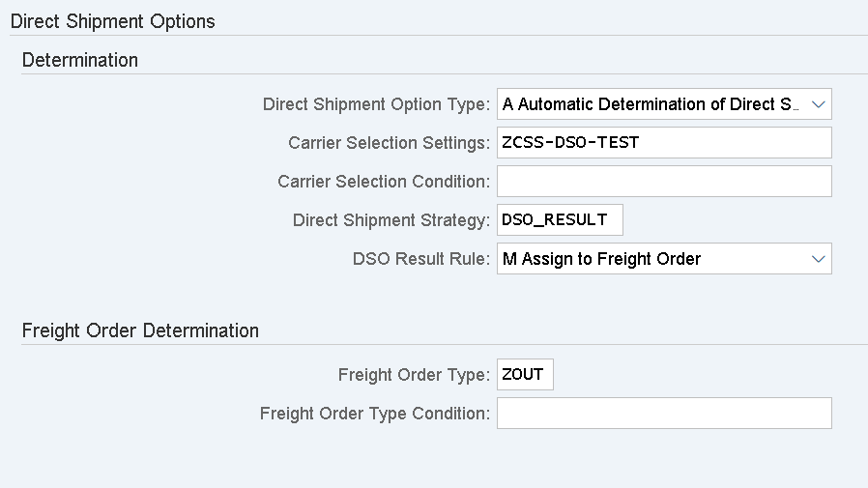Click the 'Freight Order Determination' section header

(x=140, y=330)
